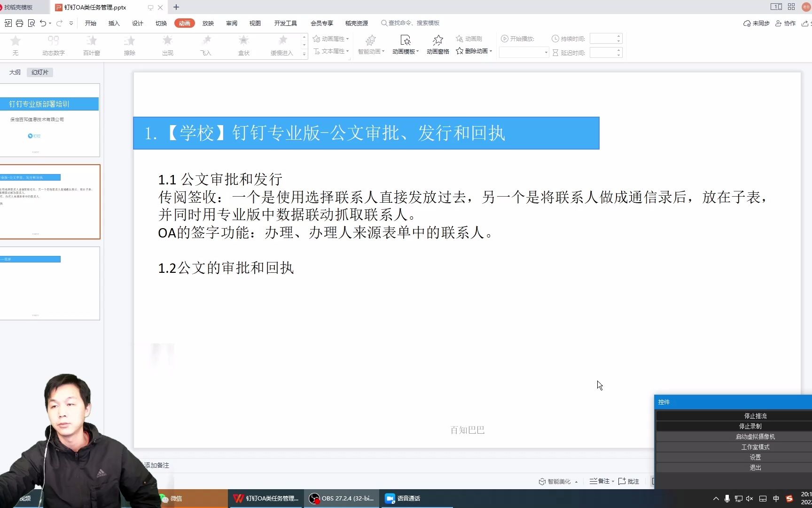Select the 盒状 animation effect
The width and height of the screenshot is (812, 508).
(244, 46)
